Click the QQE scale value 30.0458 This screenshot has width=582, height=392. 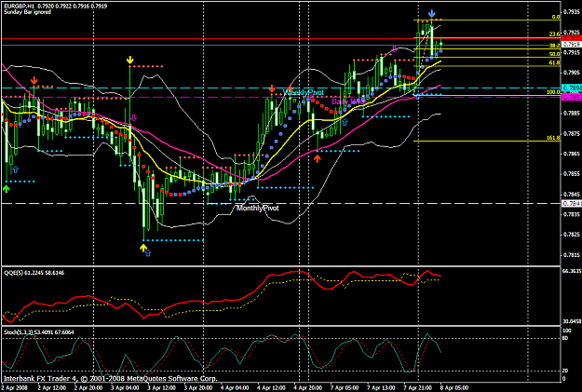[x=572, y=321]
